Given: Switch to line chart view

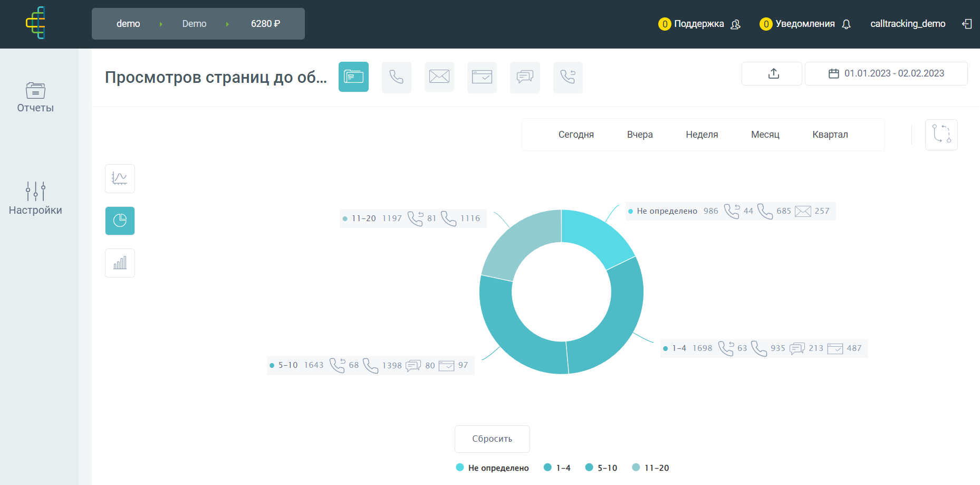Looking at the screenshot, I should (120, 178).
